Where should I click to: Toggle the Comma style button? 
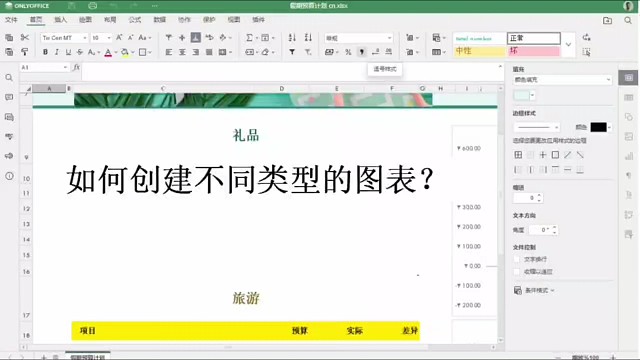coord(362,52)
